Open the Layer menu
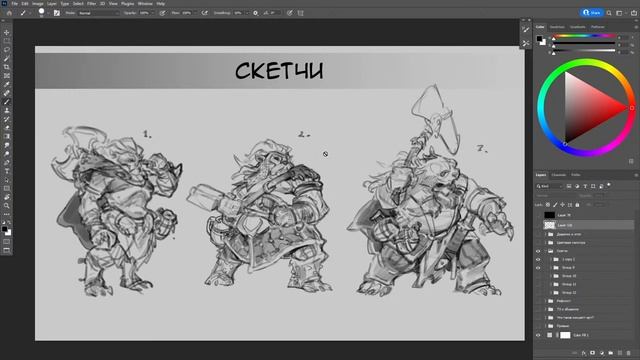The width and height of the screenshot is (640, 360). pyautogui.click(x=52, y=4)
